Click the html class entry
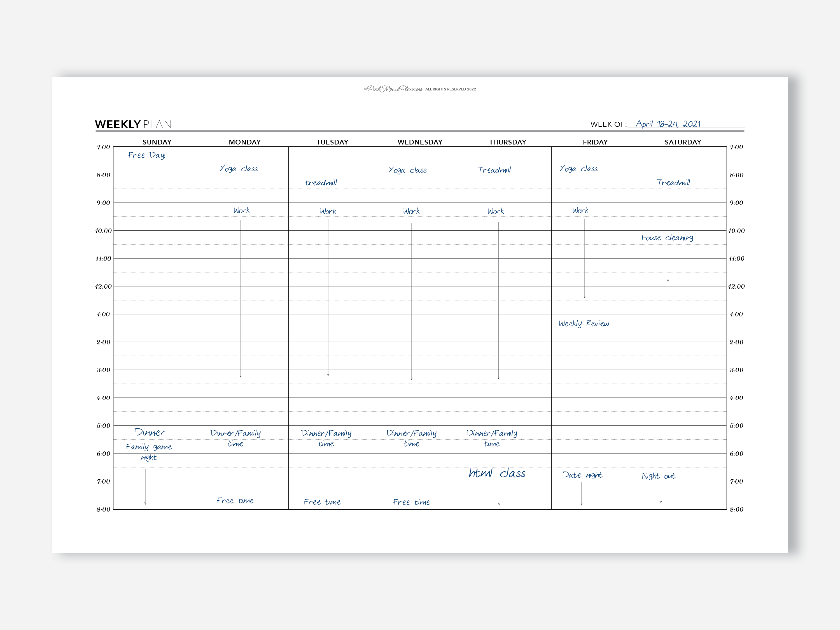The height and width of the screenshot is (630, 840). (497, 473)
